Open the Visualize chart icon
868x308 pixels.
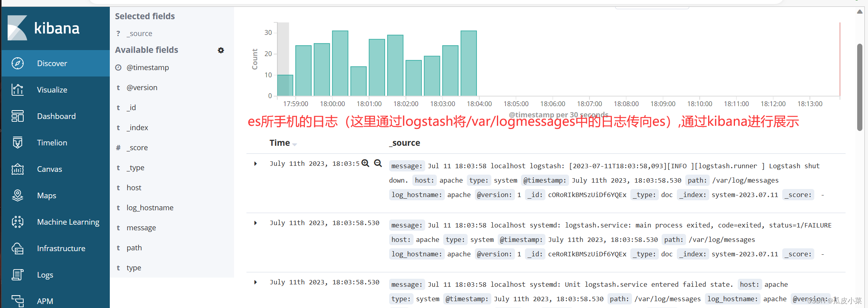[18, 90]
